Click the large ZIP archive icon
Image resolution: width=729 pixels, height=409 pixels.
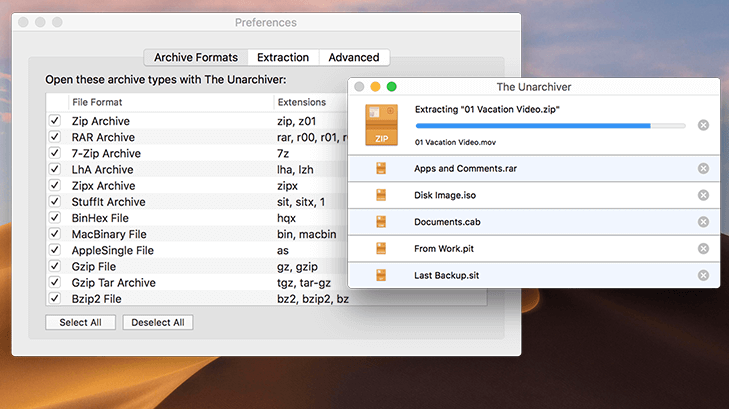(381, 125)
